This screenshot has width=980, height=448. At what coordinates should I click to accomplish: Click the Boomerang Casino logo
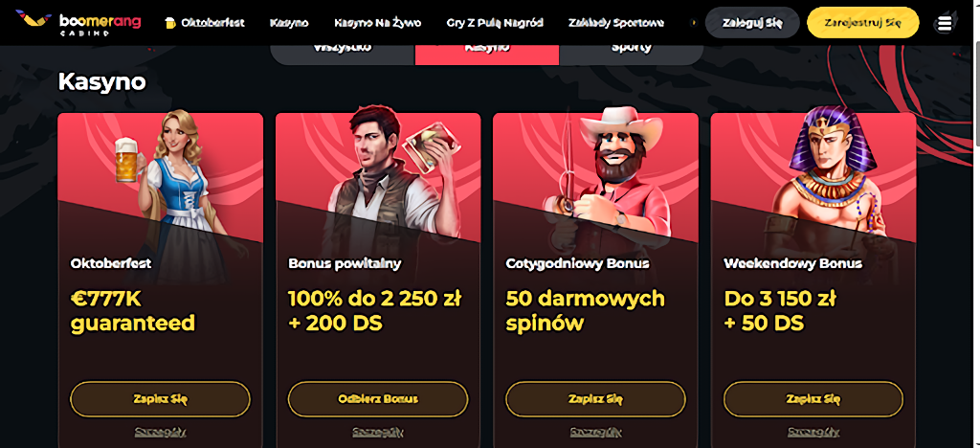[78, 23]
